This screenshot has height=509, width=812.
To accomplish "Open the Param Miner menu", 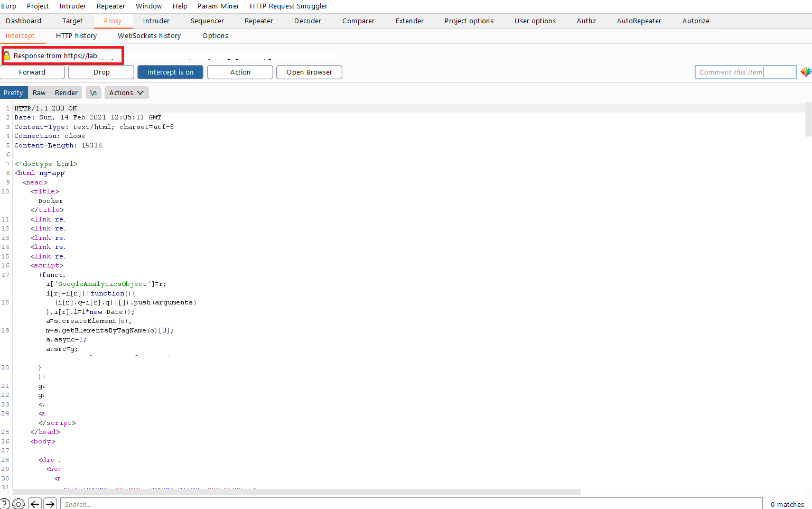I will (218, 6).
